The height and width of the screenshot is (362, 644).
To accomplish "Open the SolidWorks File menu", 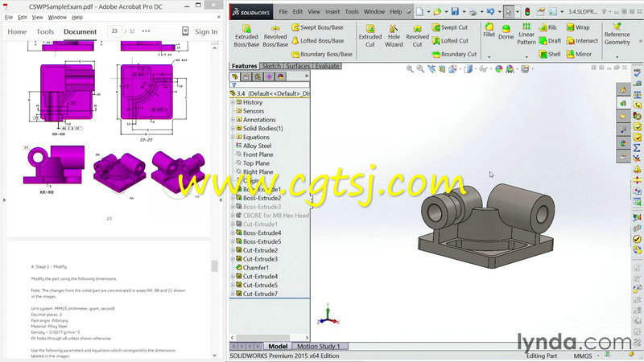I will tap(283, 11).
